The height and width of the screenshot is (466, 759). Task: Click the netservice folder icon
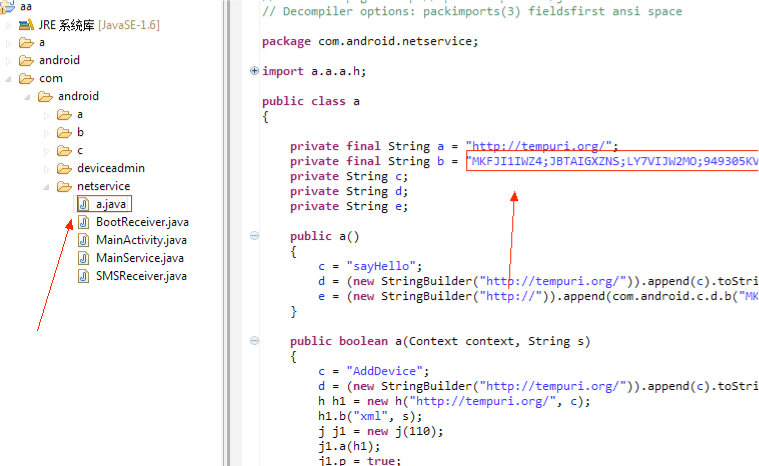pos(64,187)
